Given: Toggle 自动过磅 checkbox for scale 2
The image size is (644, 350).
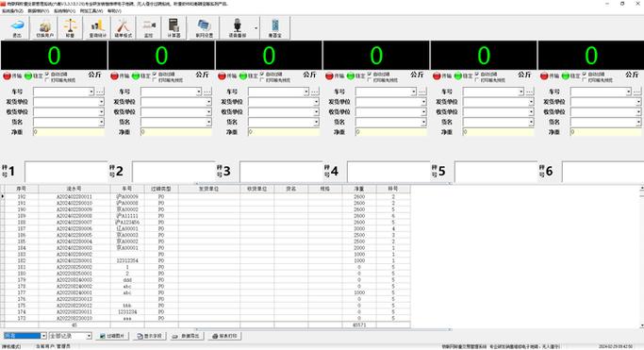Looking at the screenshot, I should click(155, 74).
